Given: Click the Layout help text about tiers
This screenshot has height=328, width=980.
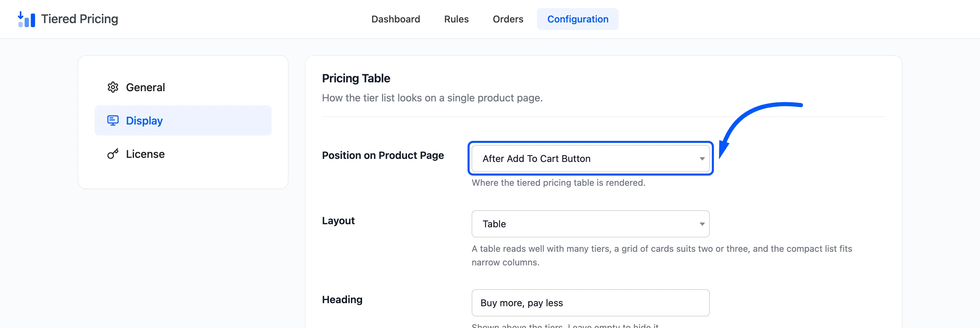Looking at the screenshot, I should [x=661, y=255].
